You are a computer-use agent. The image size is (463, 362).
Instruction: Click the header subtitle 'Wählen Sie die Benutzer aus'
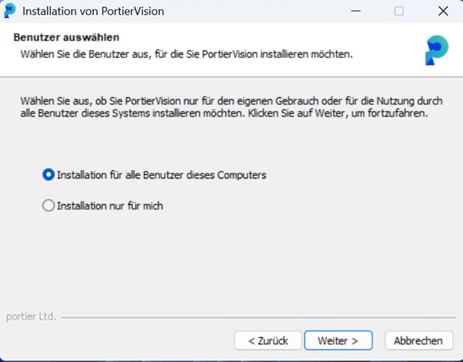pyautogui.click(x=187, y=54)
